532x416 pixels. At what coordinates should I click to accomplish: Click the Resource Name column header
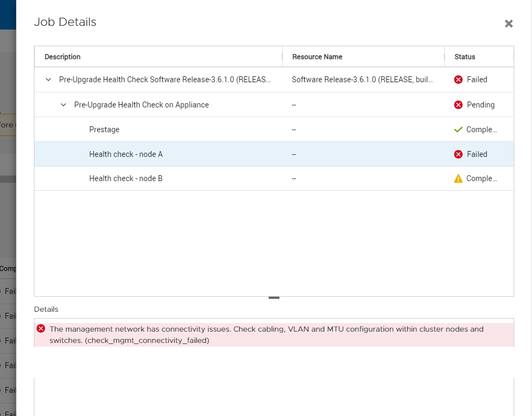[317, 56]
